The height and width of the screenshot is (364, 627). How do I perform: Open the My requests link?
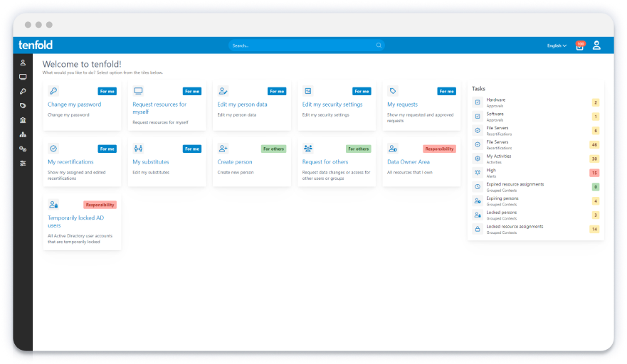pyautogui.click(x=402, y=105)
